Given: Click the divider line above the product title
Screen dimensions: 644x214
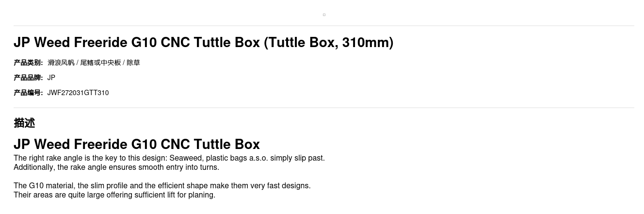Looking at the screenshot, I should tap(324, 26).
